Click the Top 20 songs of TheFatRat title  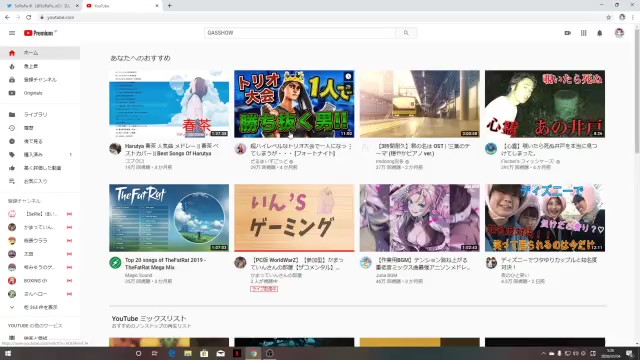[165, 264]
